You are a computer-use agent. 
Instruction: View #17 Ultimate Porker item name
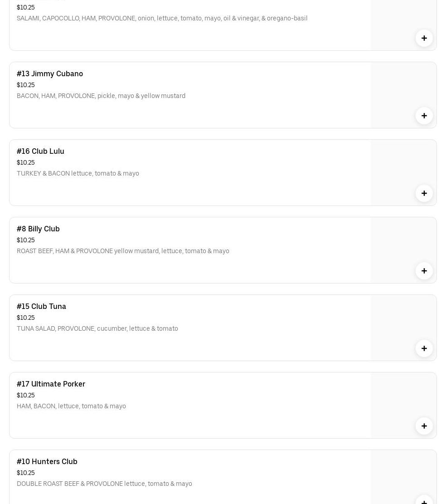[51, 384]
